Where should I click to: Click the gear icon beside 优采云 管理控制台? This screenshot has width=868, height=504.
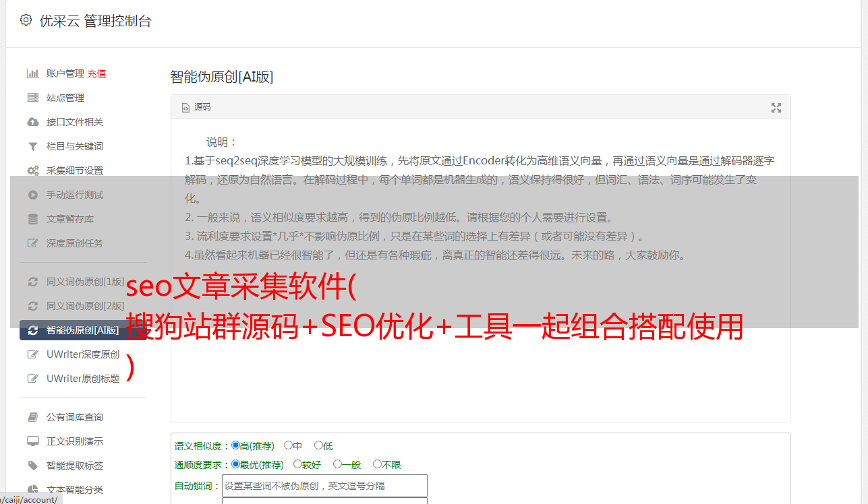(26, 20)
